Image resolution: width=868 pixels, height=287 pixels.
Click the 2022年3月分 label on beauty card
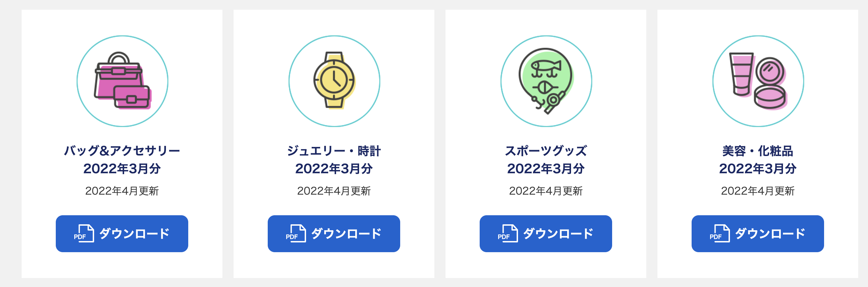(758, 169)
